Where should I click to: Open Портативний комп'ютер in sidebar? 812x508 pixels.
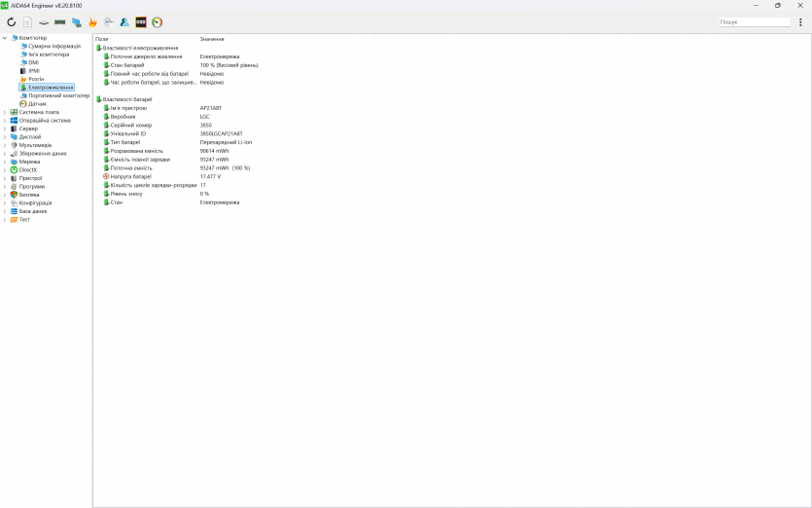(x=58, y=95)
